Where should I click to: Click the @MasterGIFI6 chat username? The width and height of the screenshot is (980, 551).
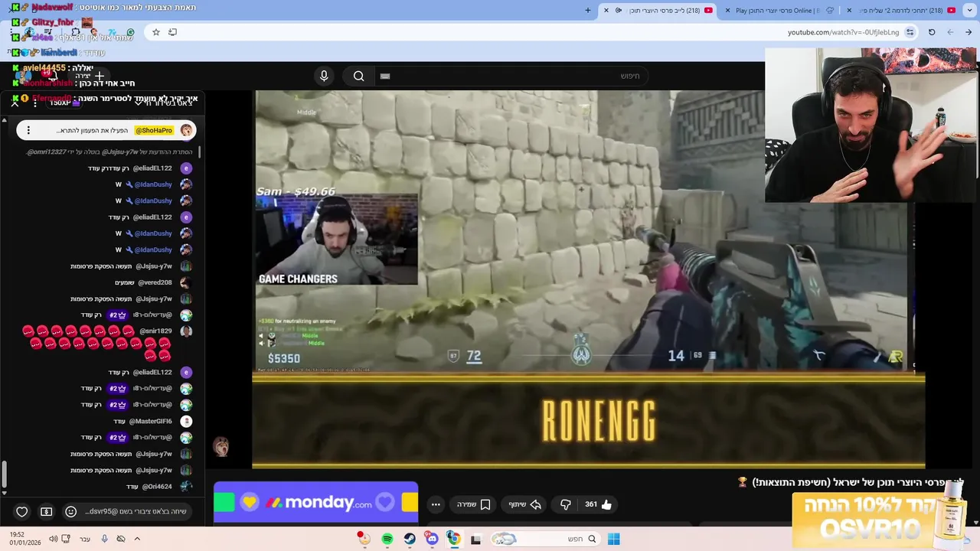(x=150, y=421)
